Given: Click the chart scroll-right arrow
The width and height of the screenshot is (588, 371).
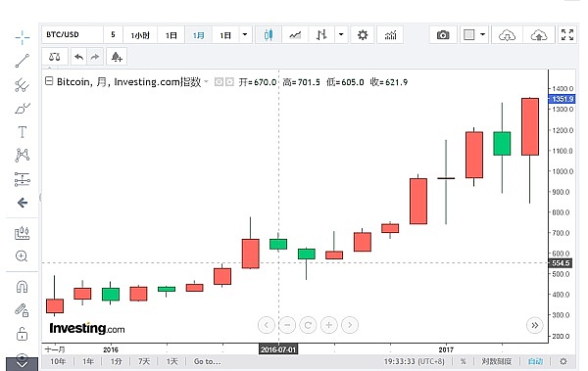Looking at the screenshot, I should [350, 325].
